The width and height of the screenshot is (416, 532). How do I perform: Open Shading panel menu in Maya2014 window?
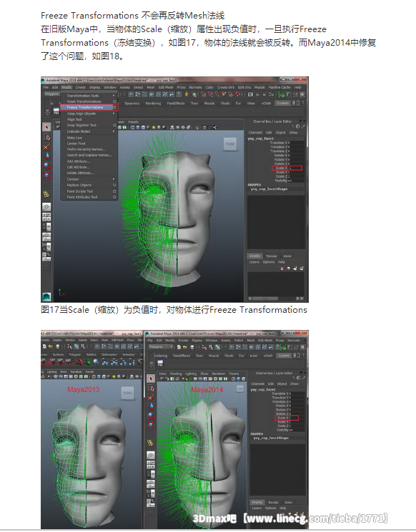click(176, 373)
